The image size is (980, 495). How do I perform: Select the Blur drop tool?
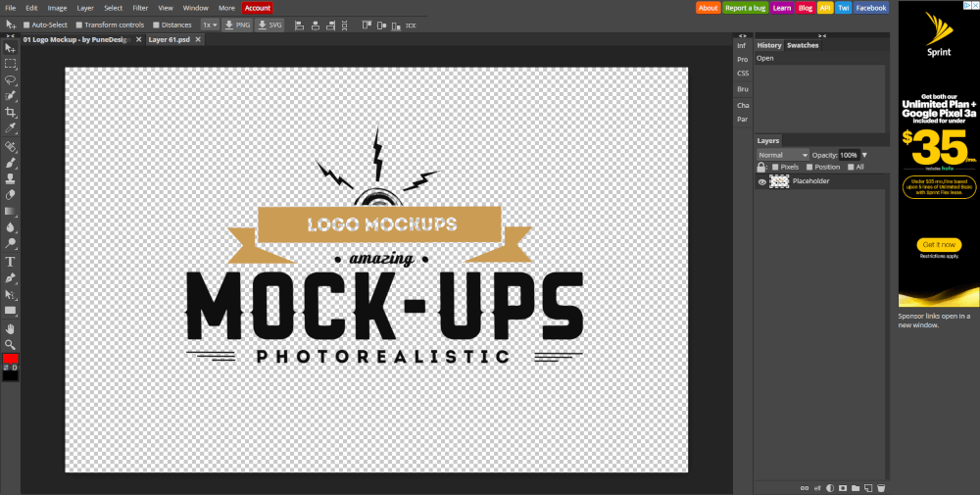point(10,228)
